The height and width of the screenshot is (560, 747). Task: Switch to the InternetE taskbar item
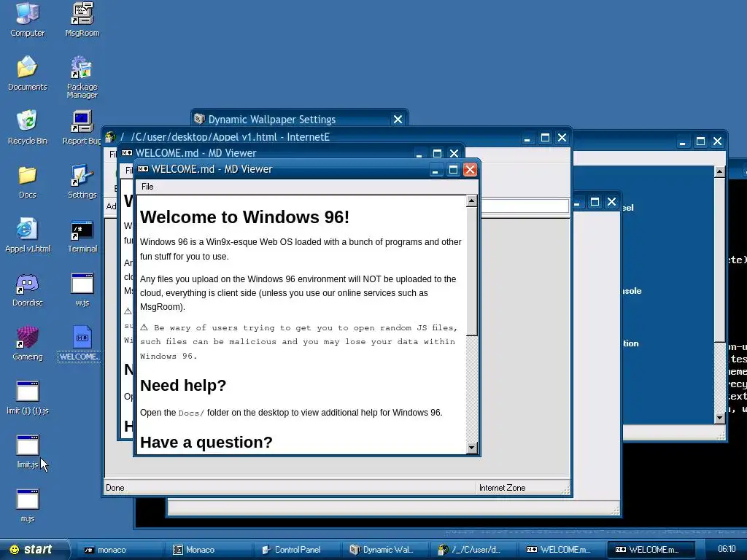(x=473, y=550)
